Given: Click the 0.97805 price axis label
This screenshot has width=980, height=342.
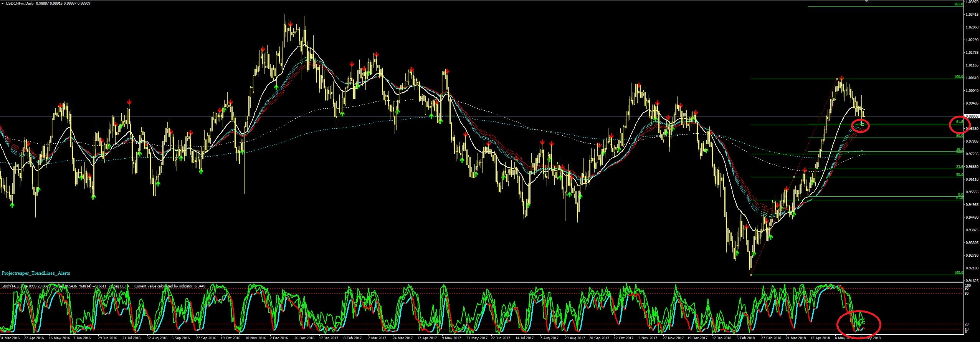Looking at the screenshot, I should (972, 141).
